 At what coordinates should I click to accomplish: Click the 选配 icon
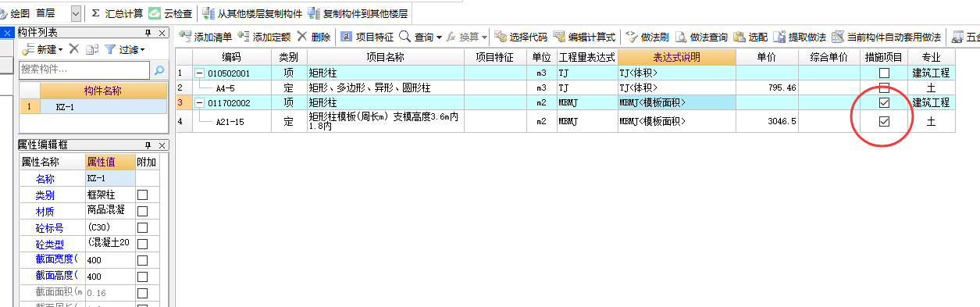point(739,36)
